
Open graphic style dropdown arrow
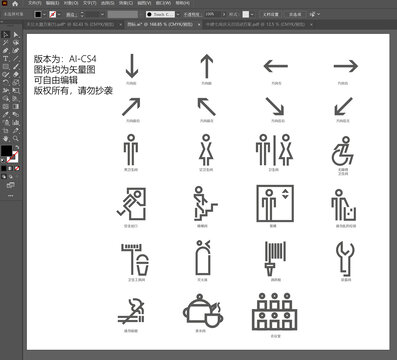coord(252,14)
